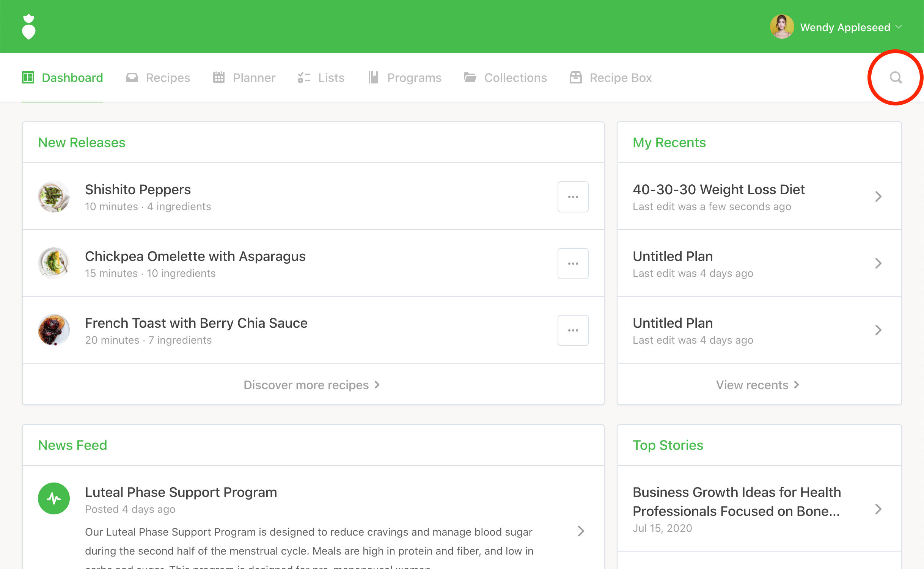The image size is (924, 569).
Task: Click the Lists checklist icon
Action: coord(304,77)
